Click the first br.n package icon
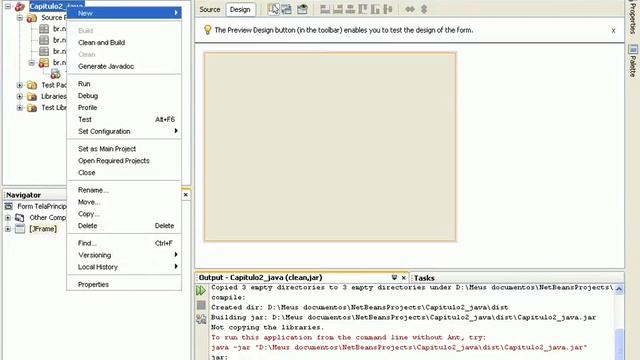Screen dimensions: 640x360 point(44,29)
